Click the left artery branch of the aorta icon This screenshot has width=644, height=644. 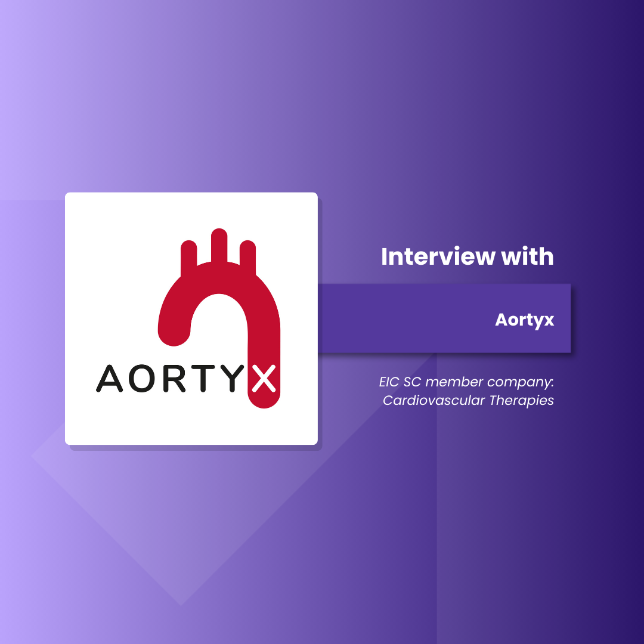coord(188,256)
